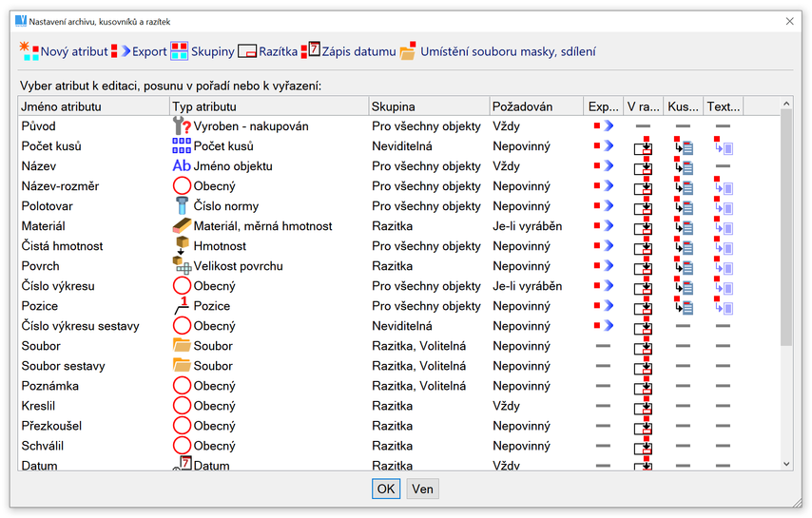This screenshot has width=812, height=518.
Task: Toggle text output flag for Počet kusů row
Action: tap(724, 146)
